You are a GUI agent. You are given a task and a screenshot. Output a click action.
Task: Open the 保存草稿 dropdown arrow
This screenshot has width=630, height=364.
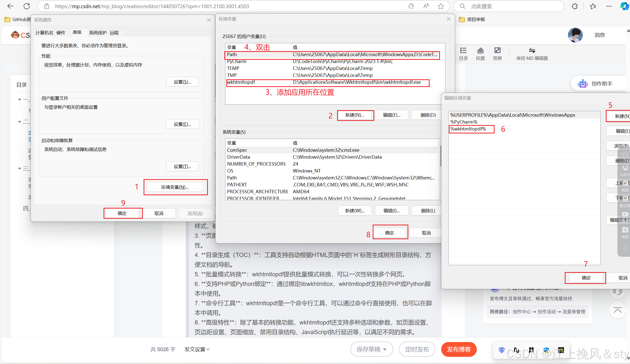pyautogui.click(x=385, y=349)
